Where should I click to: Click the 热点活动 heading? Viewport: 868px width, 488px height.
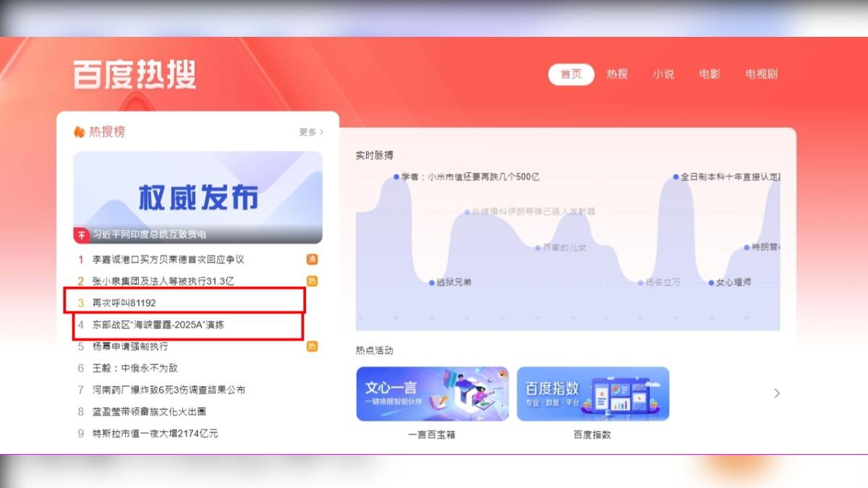pos(375,351)
